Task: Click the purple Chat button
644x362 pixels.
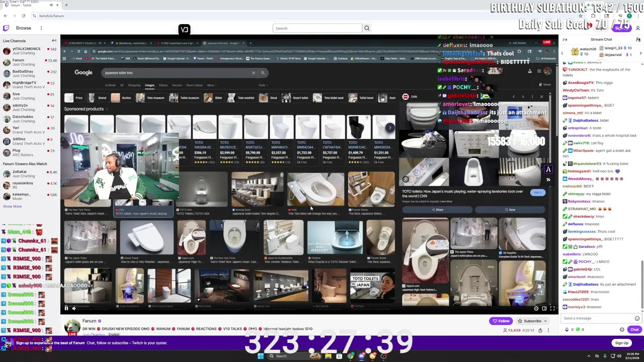Action: click(x=634, y=330)
